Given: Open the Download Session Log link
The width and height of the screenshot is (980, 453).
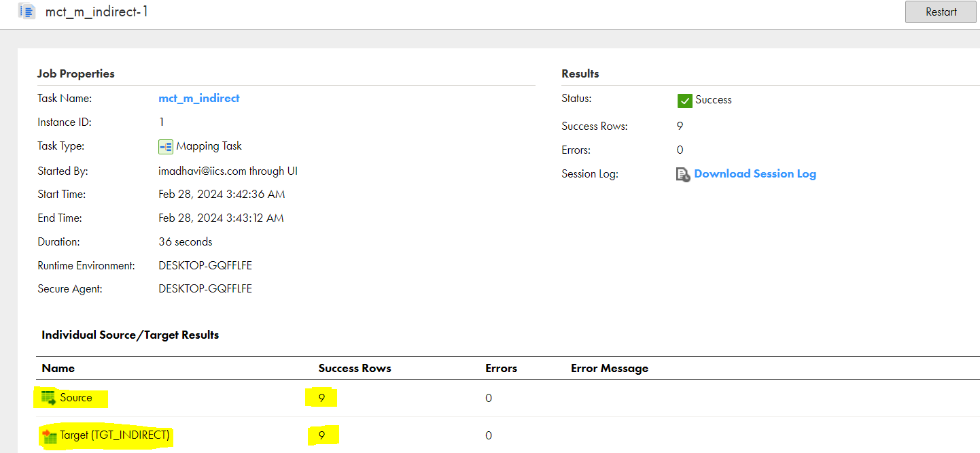Looking at the screenshot, I should tap(755, 173).
